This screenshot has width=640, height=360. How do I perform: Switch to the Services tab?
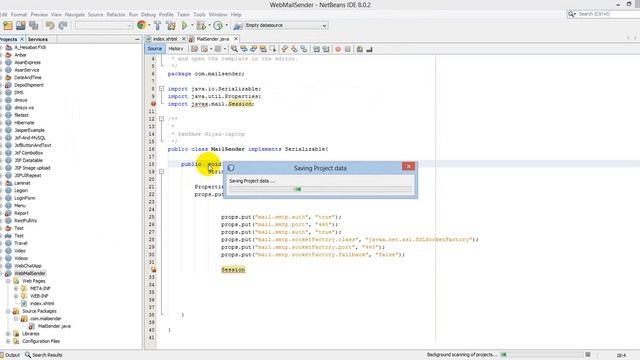click(38, 39)
